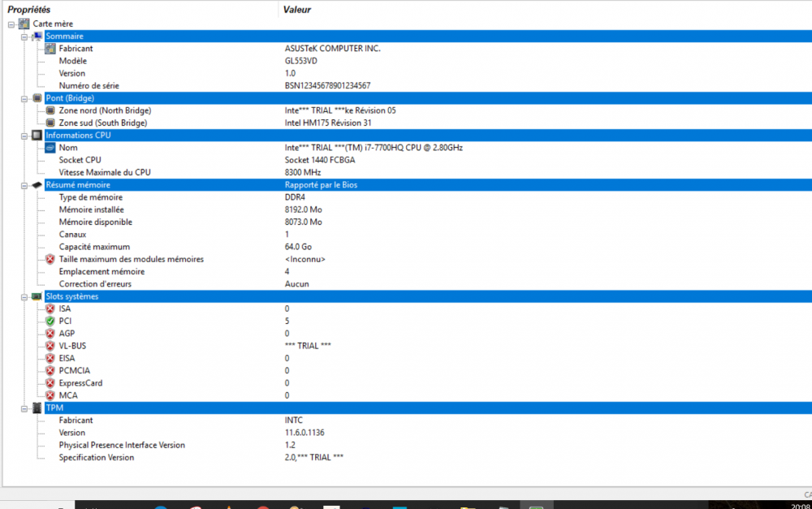Click the 11.6.0.1136 version value

(304, 433)
